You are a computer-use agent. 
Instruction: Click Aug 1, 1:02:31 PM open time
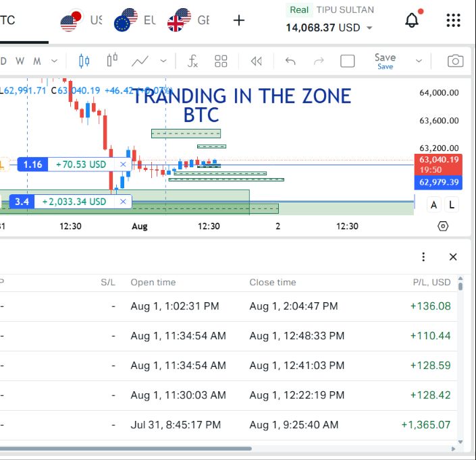click(x=175, y=306)
